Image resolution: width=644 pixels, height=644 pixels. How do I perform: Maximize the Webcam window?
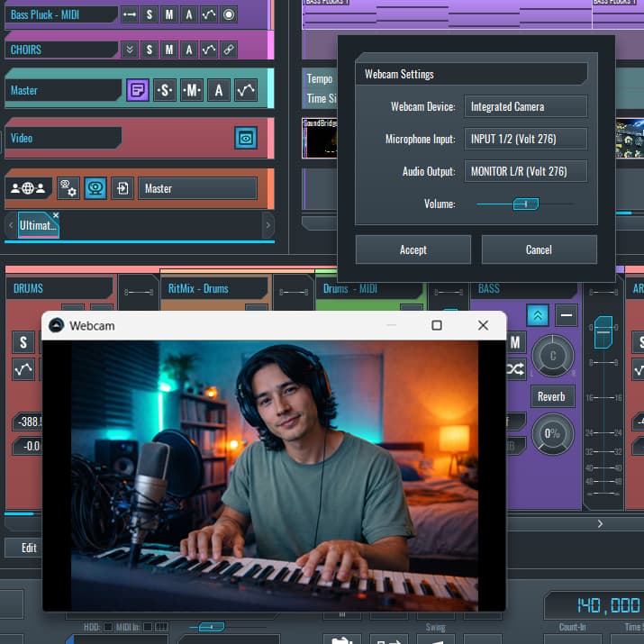click(437, 325)
